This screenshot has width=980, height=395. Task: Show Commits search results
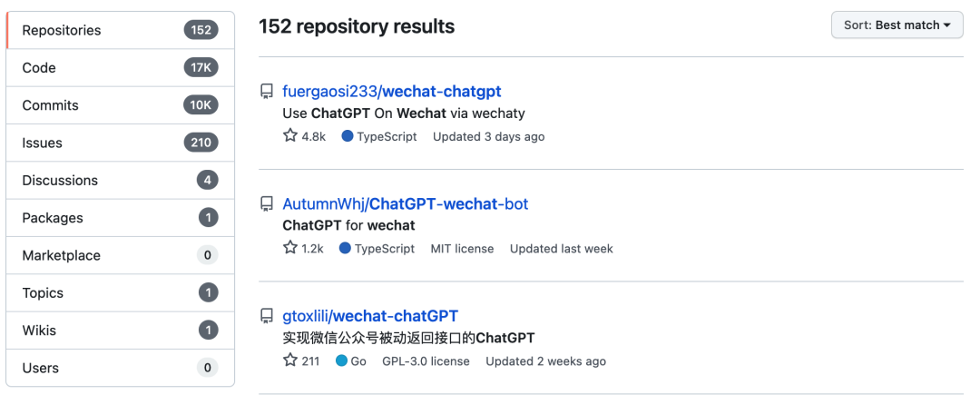point(50,105)
